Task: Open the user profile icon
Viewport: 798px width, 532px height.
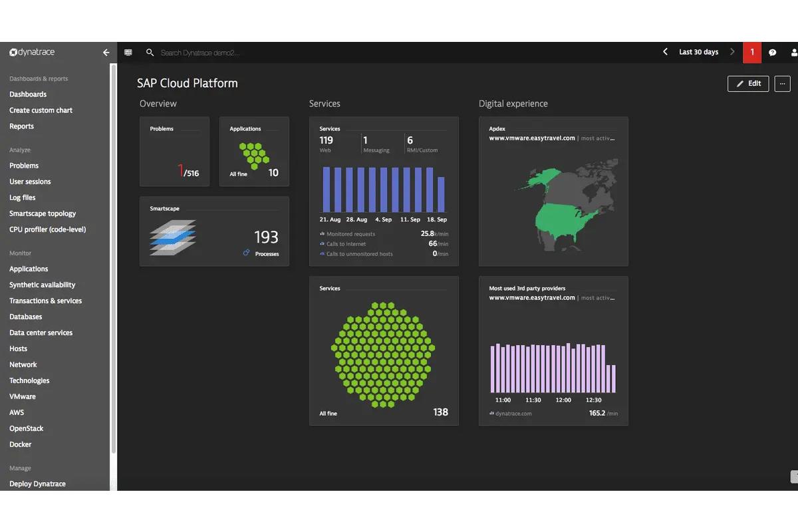Action: point(793,52)
